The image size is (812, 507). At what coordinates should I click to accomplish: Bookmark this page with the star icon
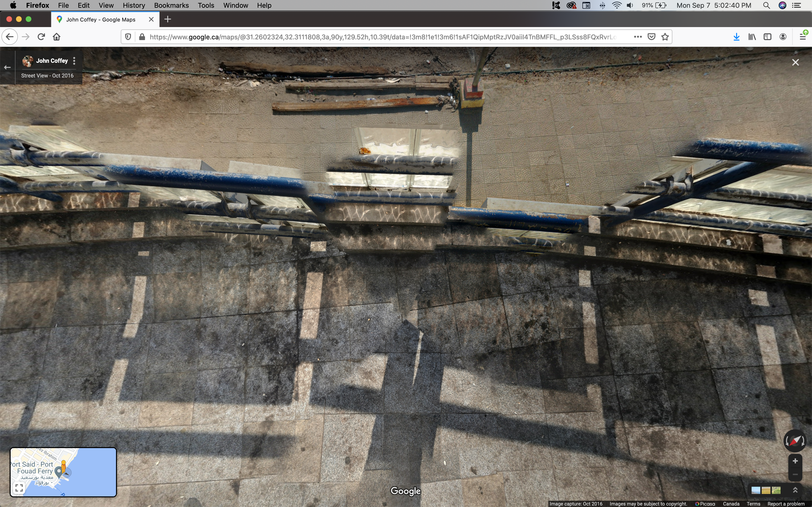(665, 37)
